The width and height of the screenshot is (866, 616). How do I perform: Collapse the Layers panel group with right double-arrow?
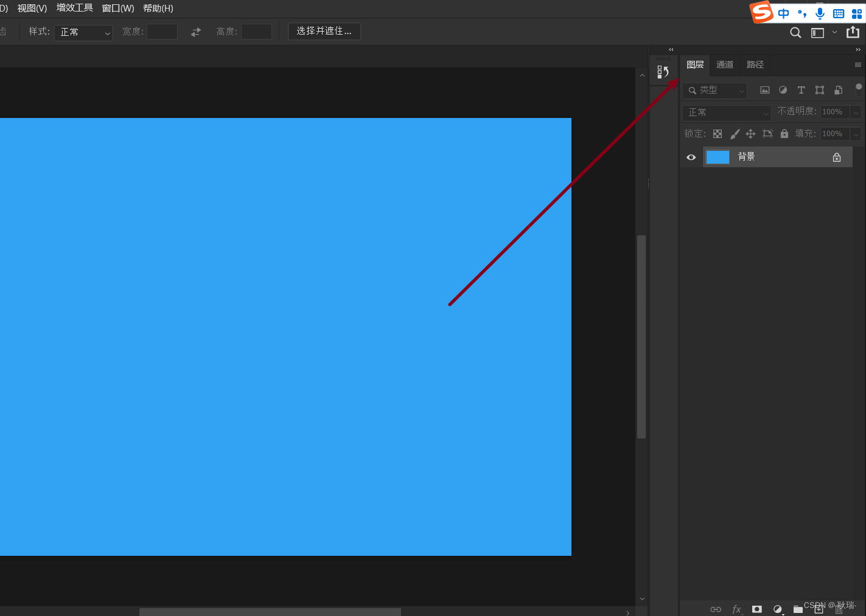pyautogui.click(x=858, y=50)
